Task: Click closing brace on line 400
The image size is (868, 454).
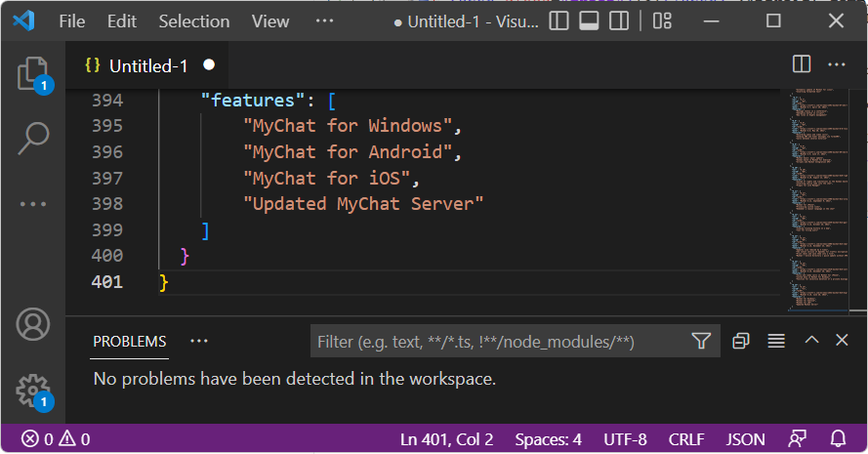Action: click(185, 256)
